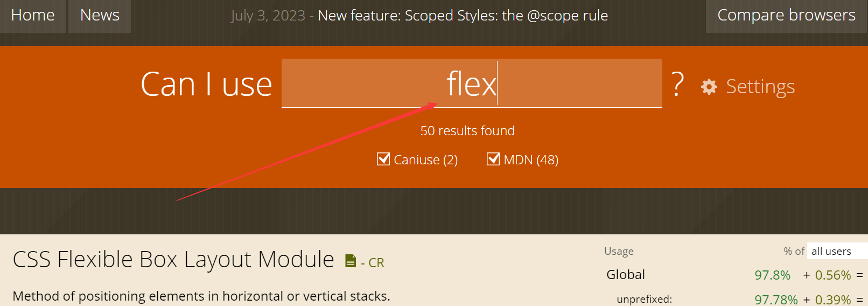The height and width of the screenshot is (306, 868).
Task: Open the spec document icon beside title
Action: [351, 261]
